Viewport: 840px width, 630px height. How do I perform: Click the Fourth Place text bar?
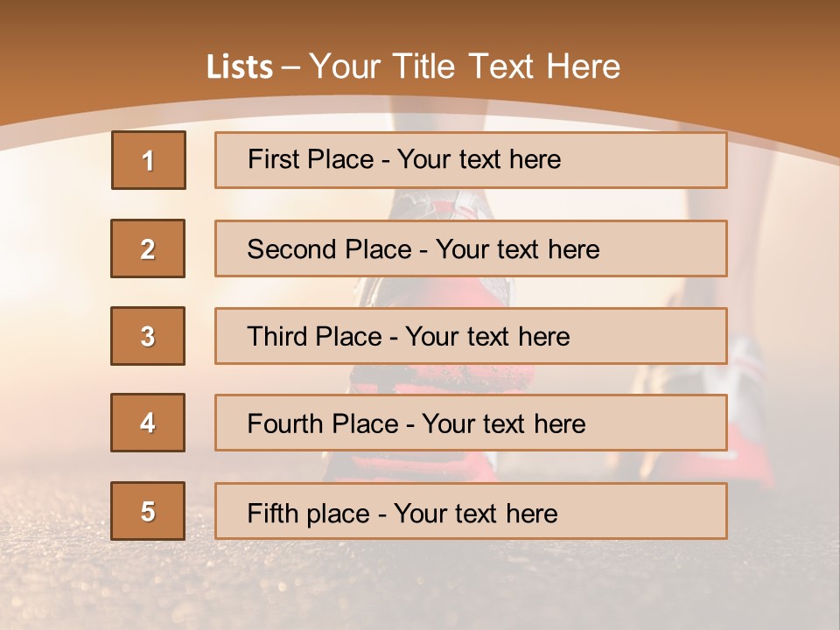471,423
